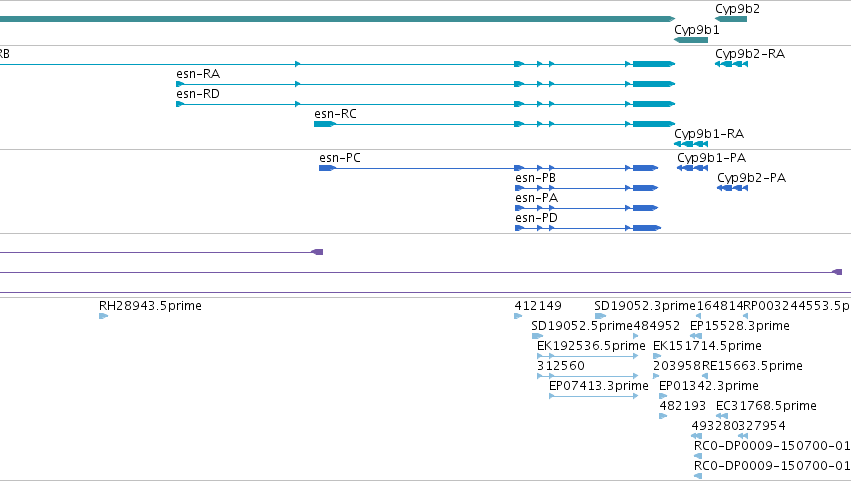The width and height of the screenshot is (851, 481).
Task: Select the Cyp9b1 gene label
Action: (696, 30)
